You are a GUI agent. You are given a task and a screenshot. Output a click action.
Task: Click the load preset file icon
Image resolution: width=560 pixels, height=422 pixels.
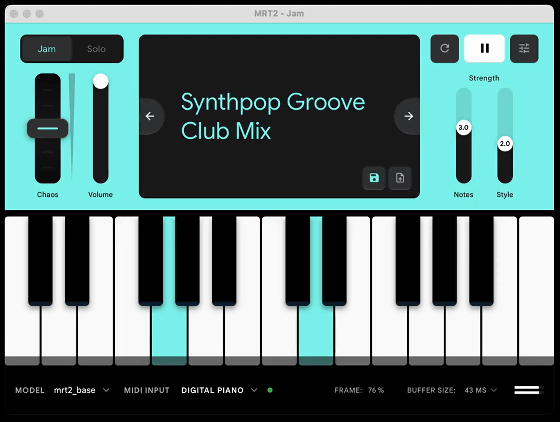click(x=400, y=178)
